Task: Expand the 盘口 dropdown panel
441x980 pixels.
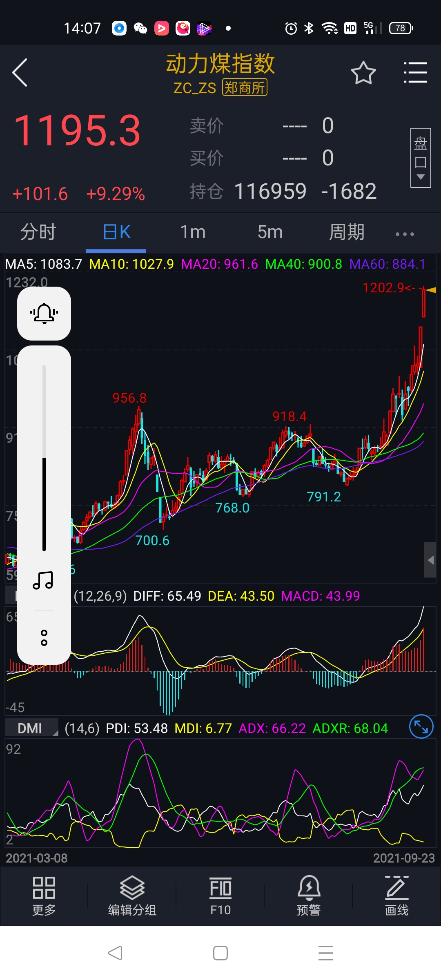Action: pyautogui.click(x=420, y=158)
